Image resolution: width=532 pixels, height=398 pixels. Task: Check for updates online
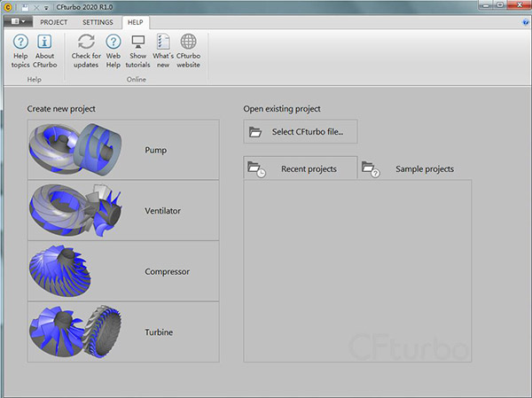pos(86,51)
